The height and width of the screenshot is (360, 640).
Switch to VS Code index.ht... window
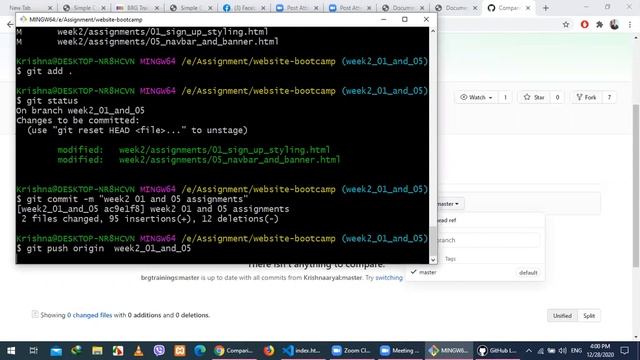click(302, 350)
